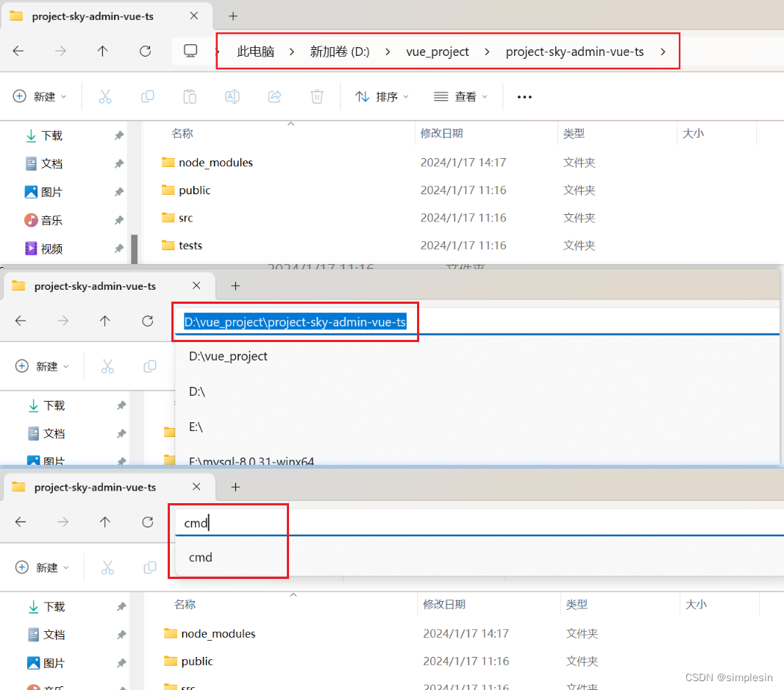784x690 pixels.
Task: Add new tab in top Explorer window
Action: point(233,16)
